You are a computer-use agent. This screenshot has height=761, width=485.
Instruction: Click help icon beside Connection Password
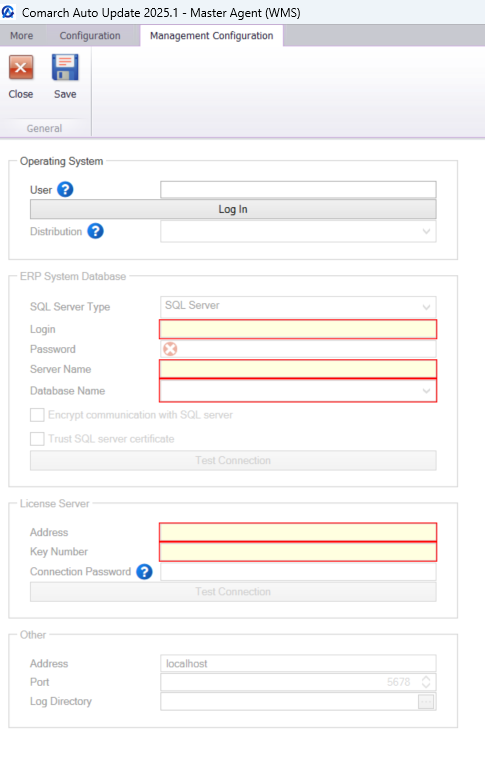(144, 572)
